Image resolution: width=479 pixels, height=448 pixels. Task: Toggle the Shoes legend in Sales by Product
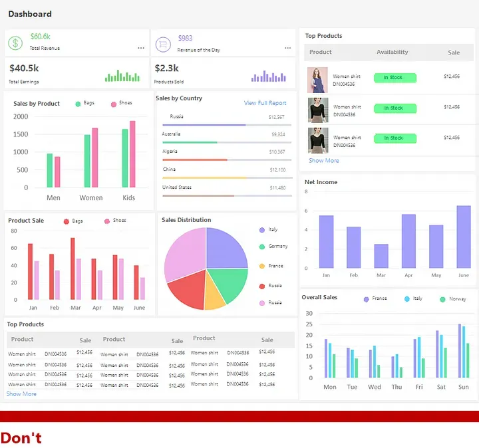[121, 103]
